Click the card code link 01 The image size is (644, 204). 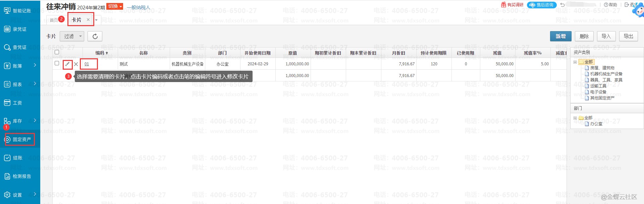(x=87, y=64)
